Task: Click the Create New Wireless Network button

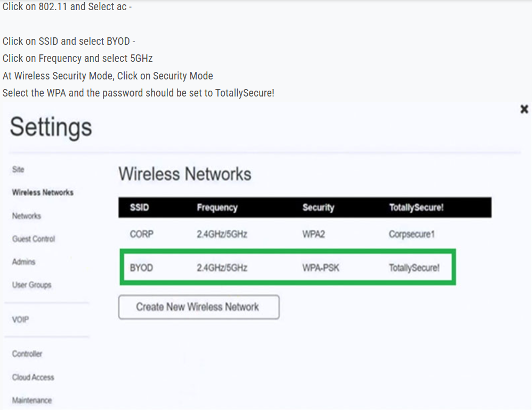Action: [198, 307]
